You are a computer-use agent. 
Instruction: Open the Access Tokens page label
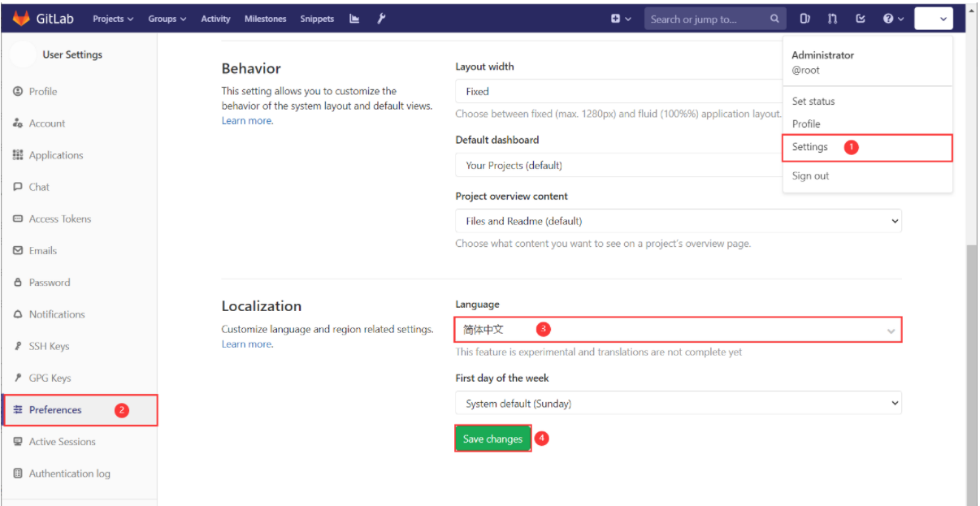(x=60, y=218)
